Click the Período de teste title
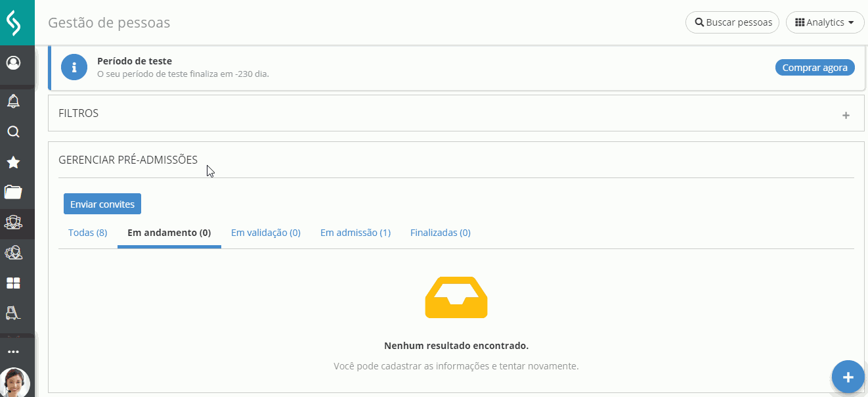Screen dimensions: 868x397 tap(135, 61)
